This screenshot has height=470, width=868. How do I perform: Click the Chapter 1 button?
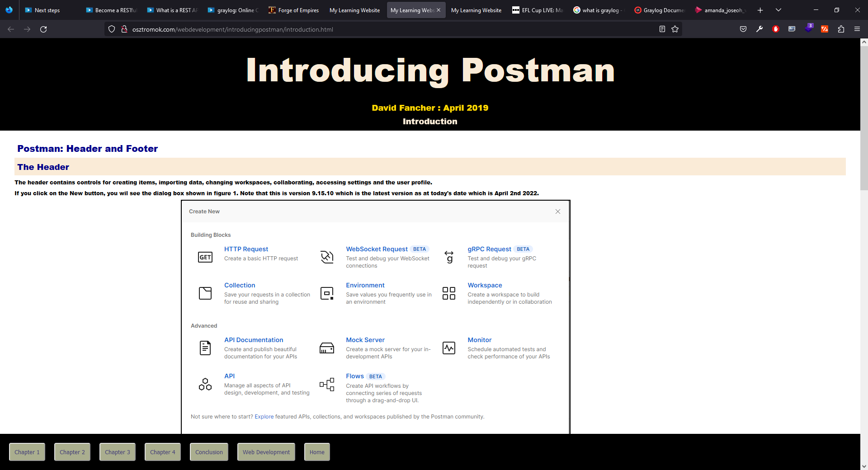click(x=27, y=452)
